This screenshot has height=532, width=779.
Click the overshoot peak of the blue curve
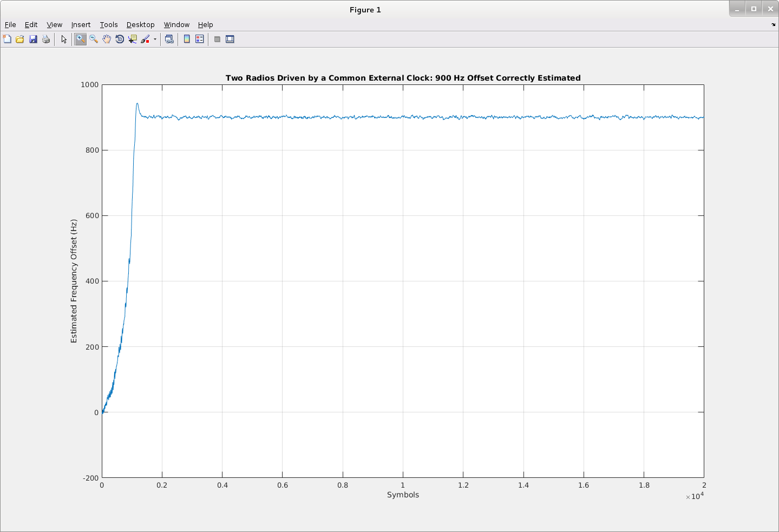(x=137, y=103)
